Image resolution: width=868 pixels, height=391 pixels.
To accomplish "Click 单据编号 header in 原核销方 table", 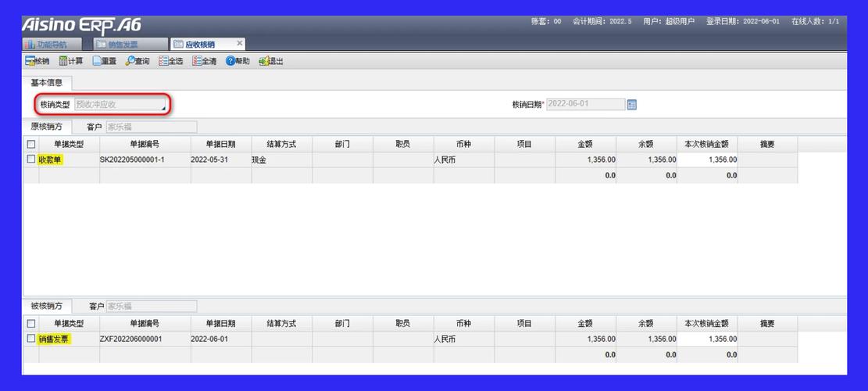I will tap(145, 144).
